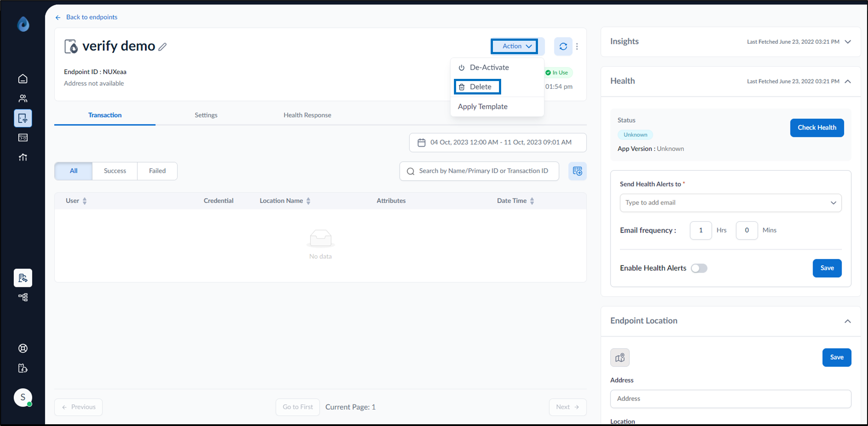
Task: Collapse the Endpoint Location panel chevron
Action: pos(848,321)
